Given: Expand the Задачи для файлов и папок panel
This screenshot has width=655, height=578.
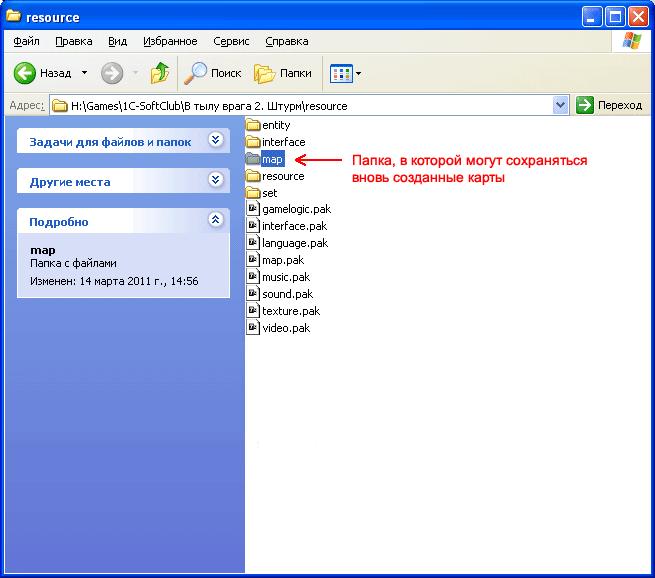Looking at the screenshot, I should (216, 140).
